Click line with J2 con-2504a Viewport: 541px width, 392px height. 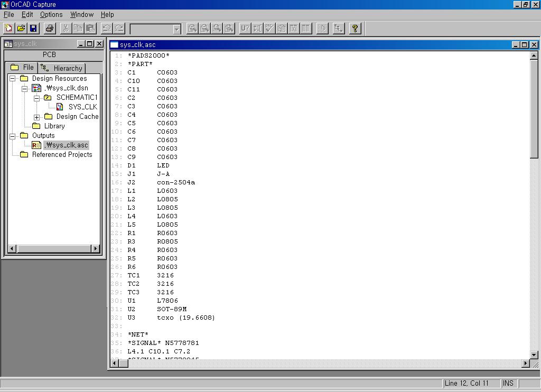[x=161, y=182]
